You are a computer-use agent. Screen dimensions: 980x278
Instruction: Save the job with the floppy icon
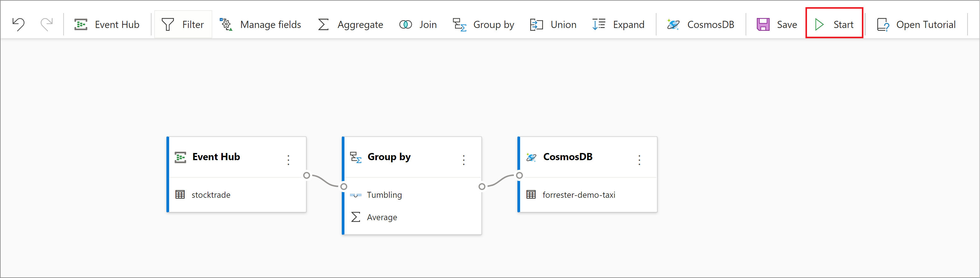[776, 25]
